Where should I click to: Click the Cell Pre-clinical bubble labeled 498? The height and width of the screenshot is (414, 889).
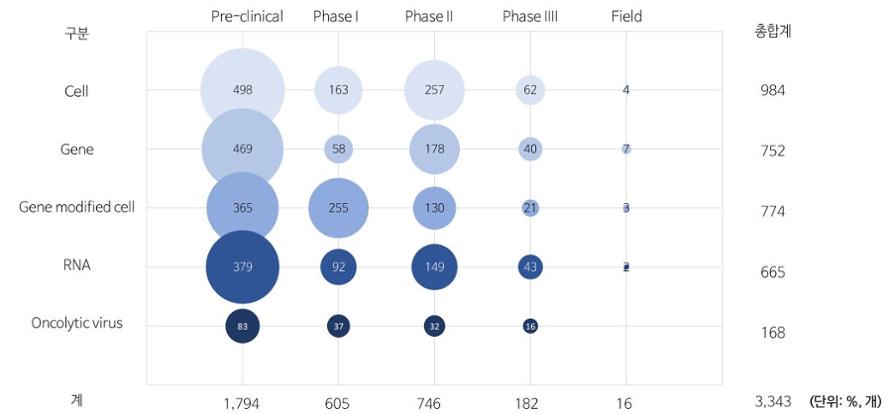[242, 90]
